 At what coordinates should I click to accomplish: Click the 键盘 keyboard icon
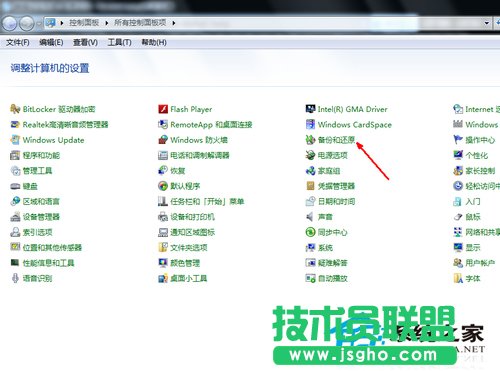coord(15,186)
